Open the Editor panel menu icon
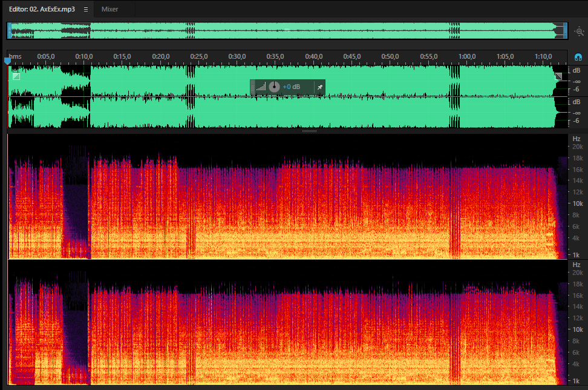The height and width of the screenshot is (390, 588). pos(86,9)
